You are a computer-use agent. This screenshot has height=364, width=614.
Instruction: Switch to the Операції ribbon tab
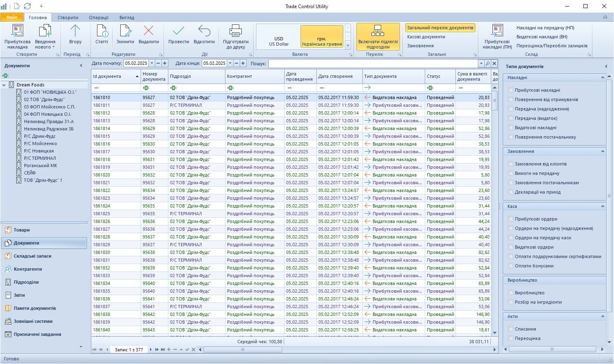tap(99, 18)
